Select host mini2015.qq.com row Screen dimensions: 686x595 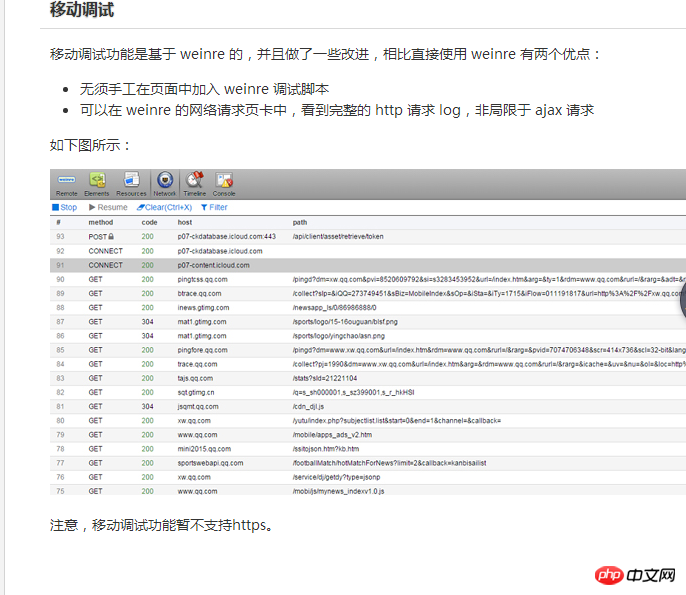pyautogui.click(x=368, y=449)
